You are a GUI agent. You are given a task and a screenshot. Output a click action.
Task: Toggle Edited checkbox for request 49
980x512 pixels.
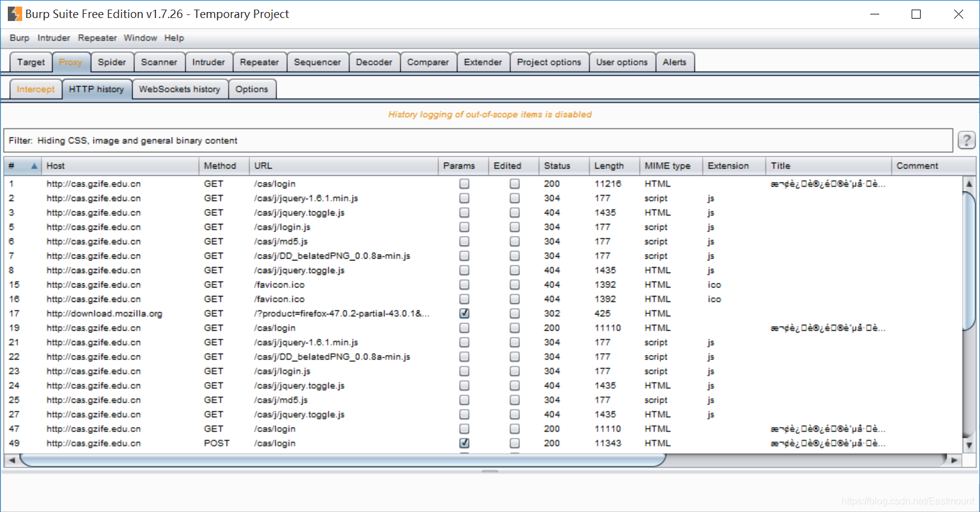point(515,443)
